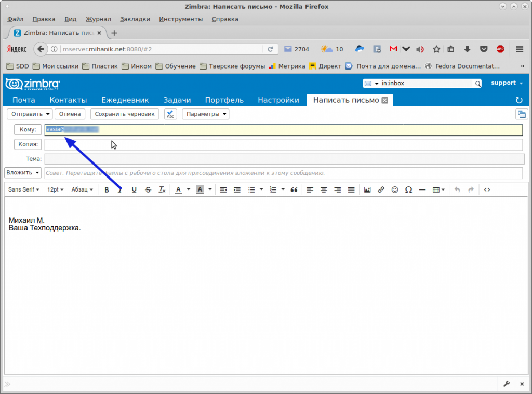Open the Send button dropdown arrow
The image size is (532, 394).
pos(48,114)
